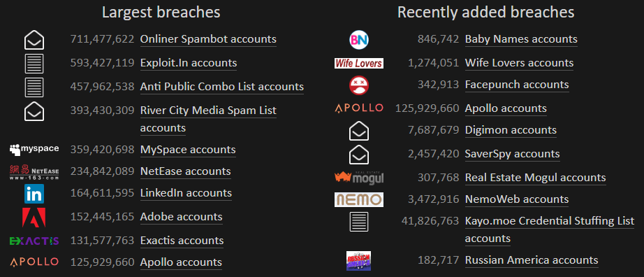Click the 1,274,051 breach count
The height and width of the screenshot is (277, 644).
[x=433, y=63]
